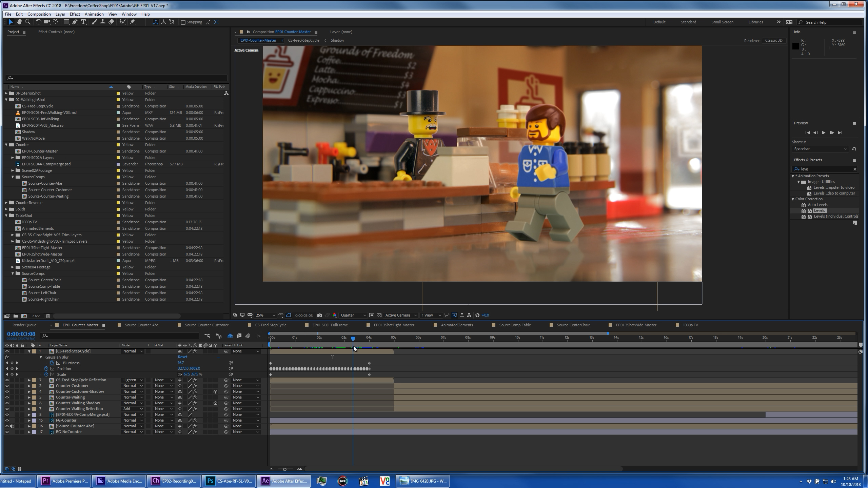Select the Pen tool

75,22
